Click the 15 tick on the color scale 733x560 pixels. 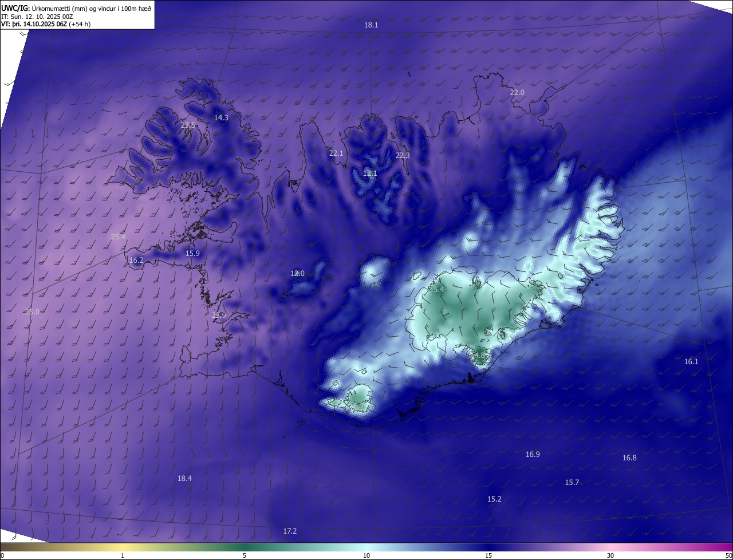pos(488,555)
